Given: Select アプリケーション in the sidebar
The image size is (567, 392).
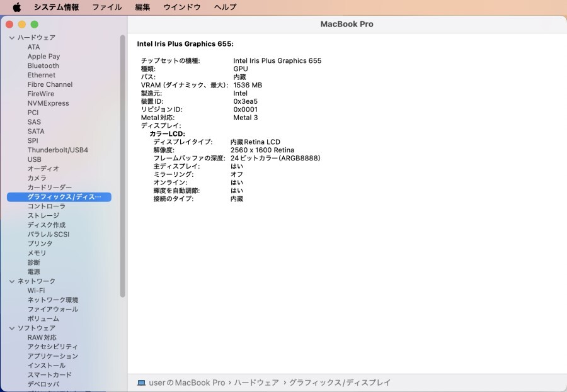Looking at the screenshot, I should point(53,356).
